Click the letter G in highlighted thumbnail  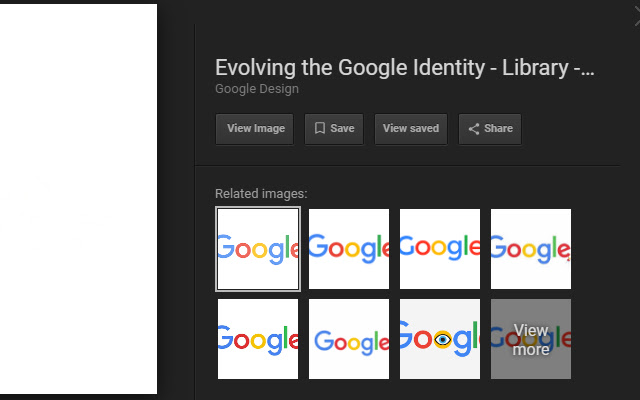pos(227,249)
